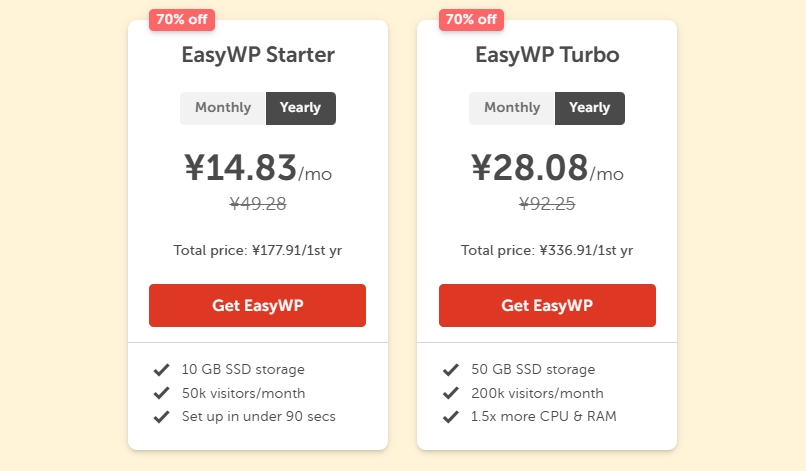
Task: Click the EasyWP Turbo plan title
Action: coord(547,55)
